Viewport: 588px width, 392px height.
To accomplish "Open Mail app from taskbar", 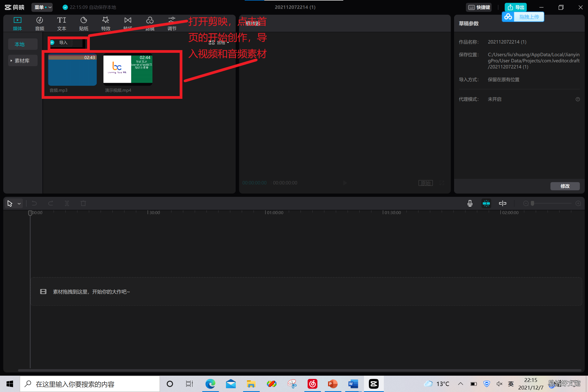I will [231, 384].
